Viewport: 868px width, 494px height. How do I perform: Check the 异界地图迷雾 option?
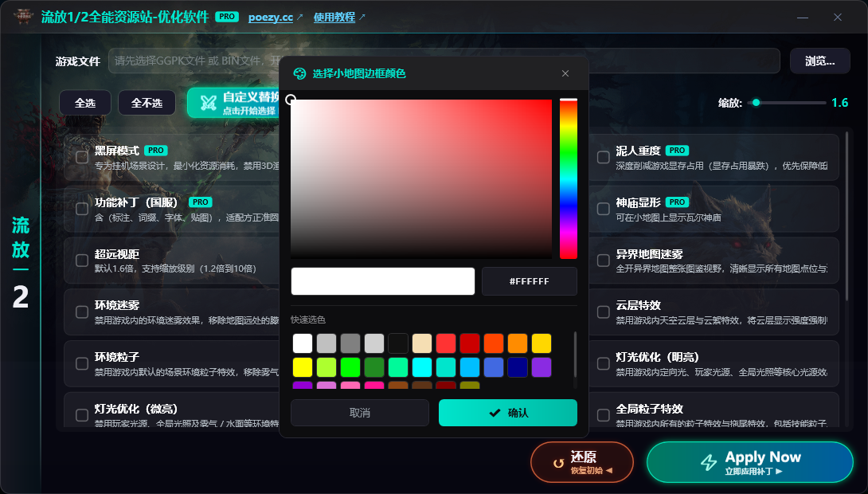point(604,261)
